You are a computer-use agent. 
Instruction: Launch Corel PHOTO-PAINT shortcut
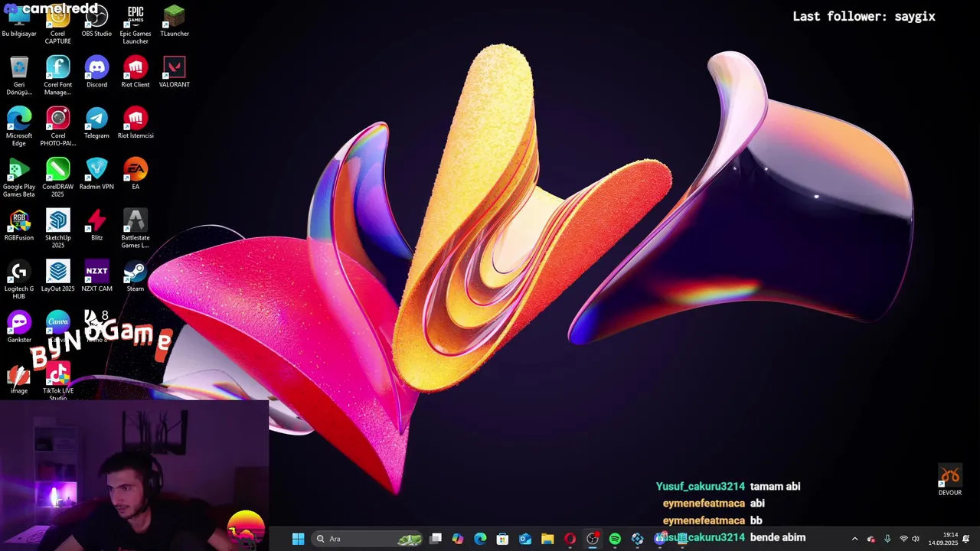(x=58, y=126)
